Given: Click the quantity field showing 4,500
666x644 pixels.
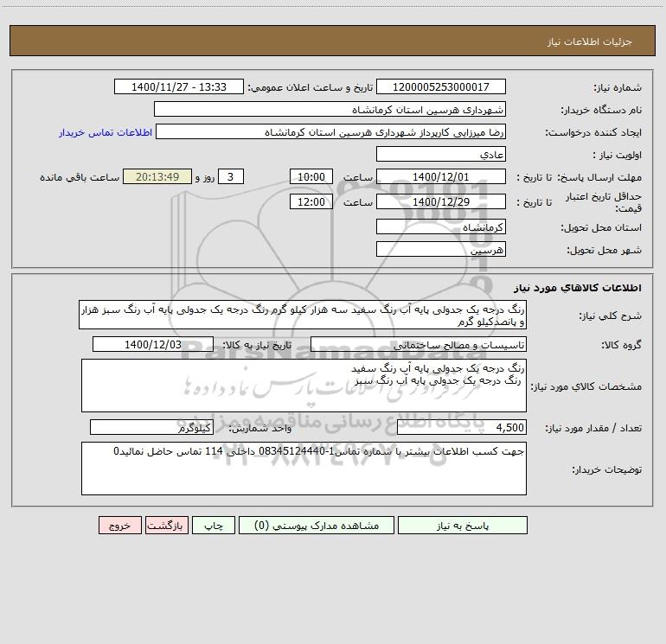Looking at the screenshot, I should click(x=462, y=427).
